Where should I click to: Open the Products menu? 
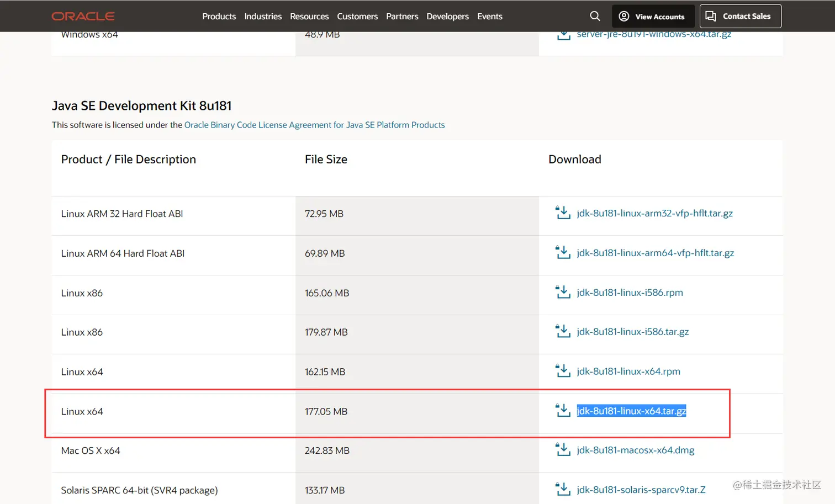coord(219,17)
